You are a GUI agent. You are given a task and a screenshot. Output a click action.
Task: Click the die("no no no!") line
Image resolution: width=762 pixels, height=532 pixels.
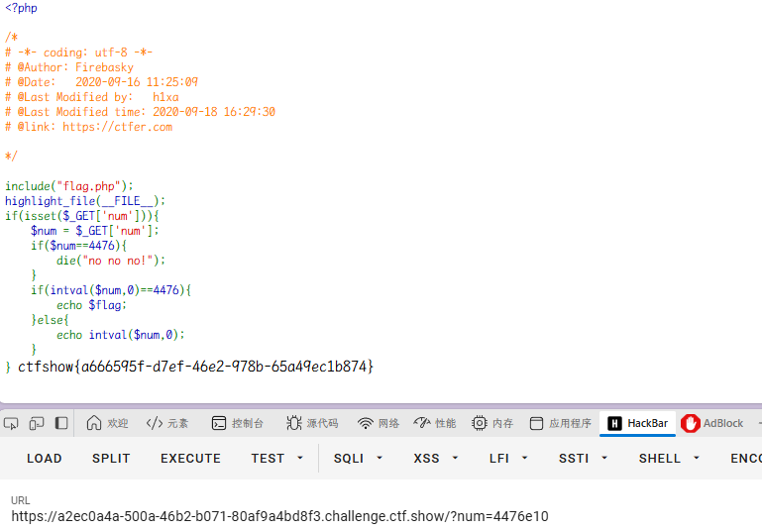coord(111,261)
